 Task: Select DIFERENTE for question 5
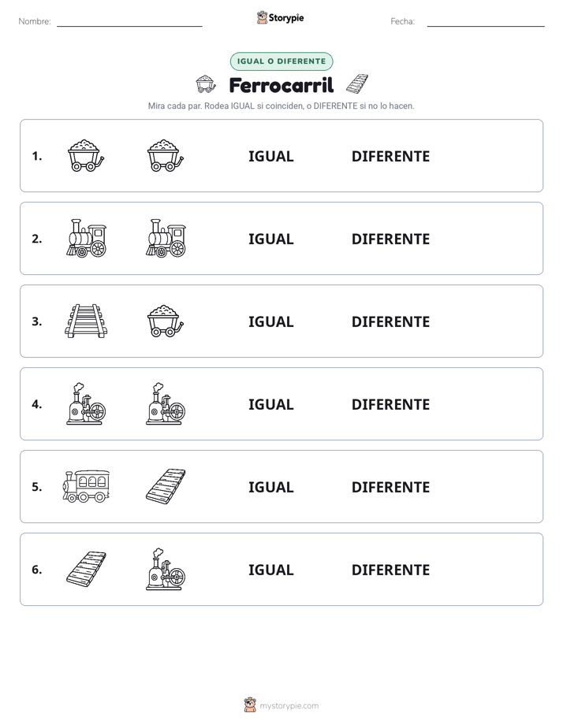[390, 487]
